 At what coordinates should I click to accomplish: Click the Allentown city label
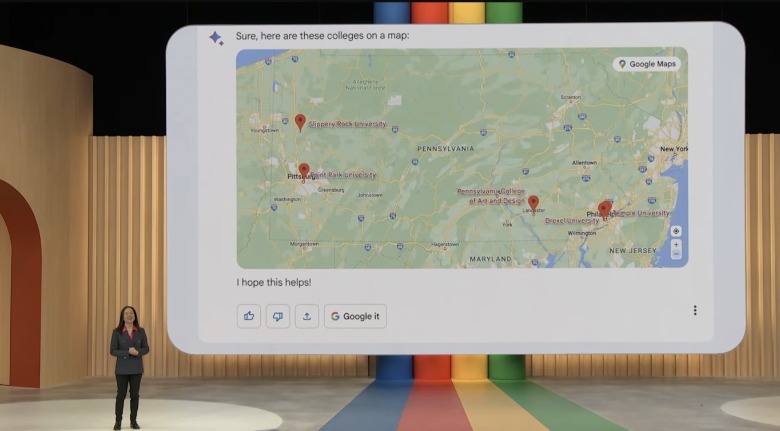coord(585,163)
